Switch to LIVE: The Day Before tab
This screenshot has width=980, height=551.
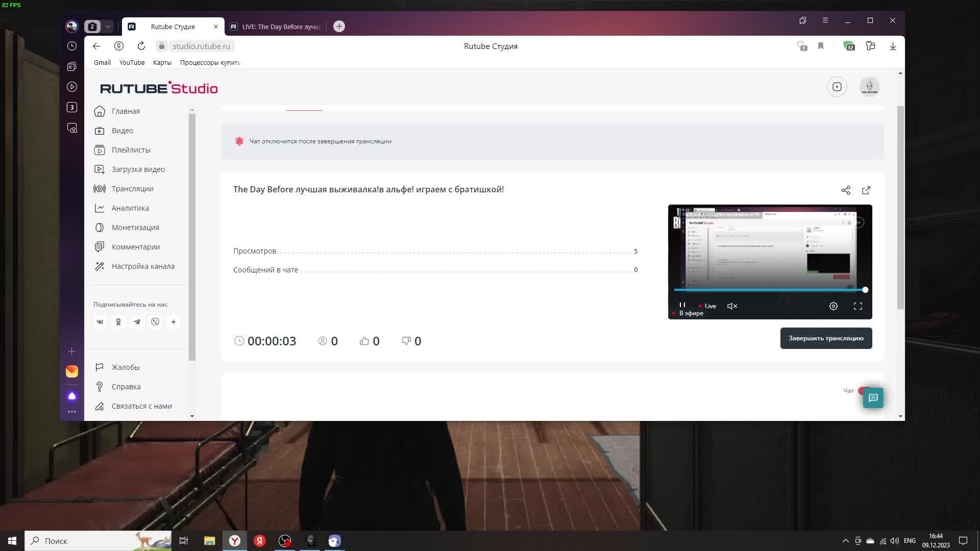coord(276,27)
